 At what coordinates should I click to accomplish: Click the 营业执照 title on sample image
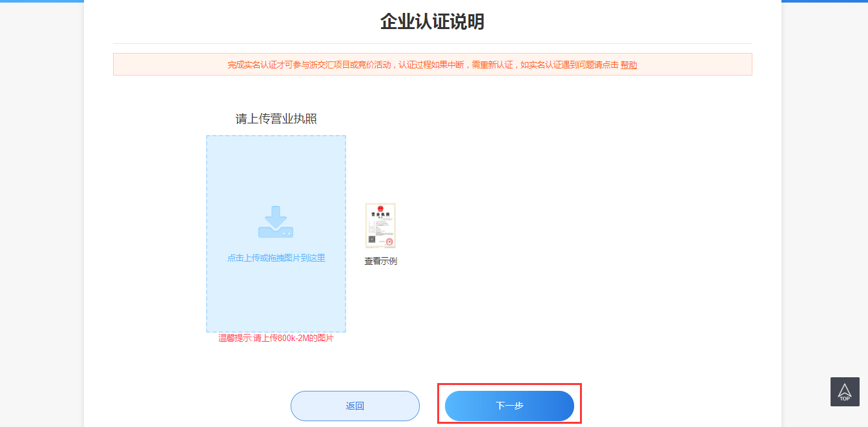point(380,214)
